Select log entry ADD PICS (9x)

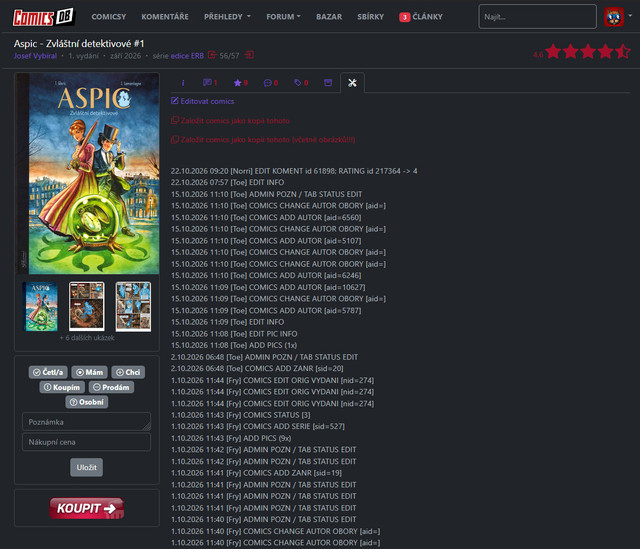pos(231,438)
